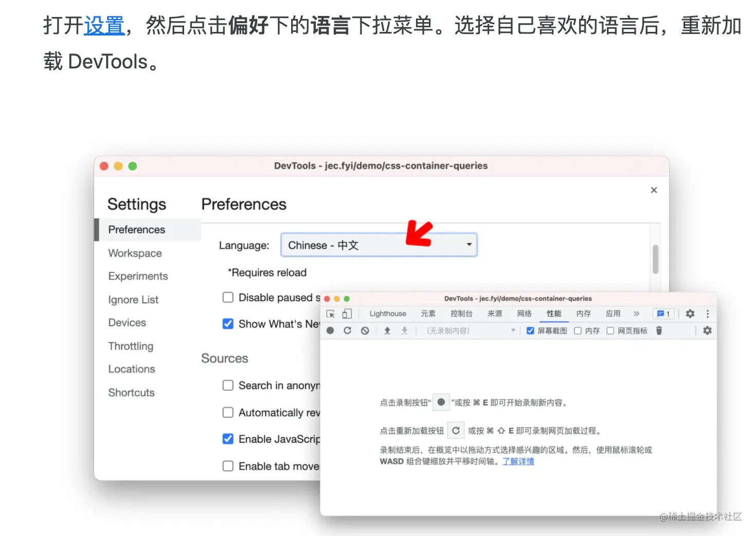Image resolution: width=756 pixels, height=536 pixels.
Task: Click the Settings sidebar title
Action: (x=137, y=204)
